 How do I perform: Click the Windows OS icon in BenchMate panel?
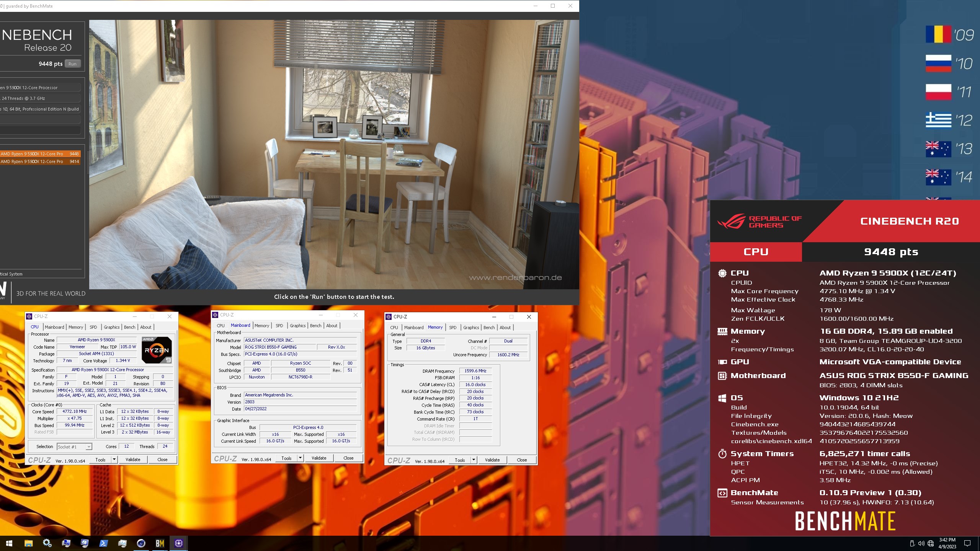[722, 398]
